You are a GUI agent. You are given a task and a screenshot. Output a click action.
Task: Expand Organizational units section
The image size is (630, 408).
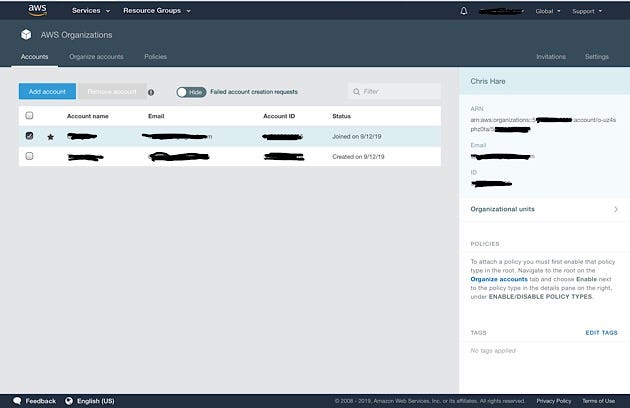coord(544,209)
